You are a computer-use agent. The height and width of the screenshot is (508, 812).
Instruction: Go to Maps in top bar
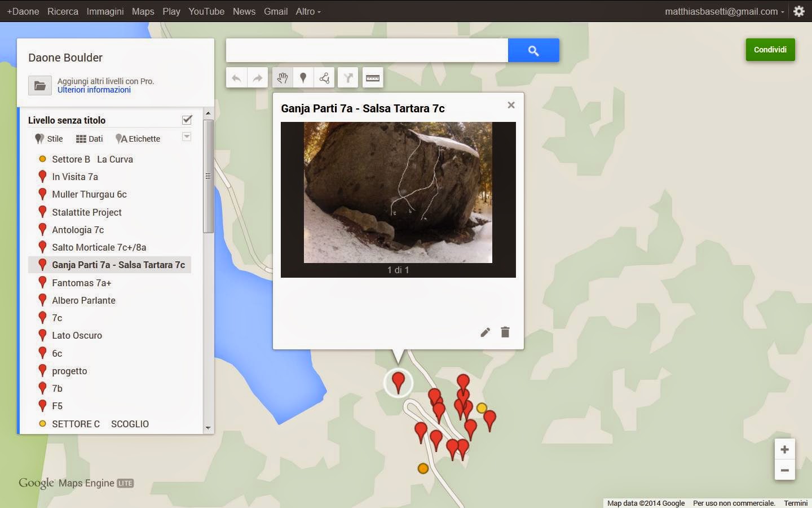(x=143, y=11)
